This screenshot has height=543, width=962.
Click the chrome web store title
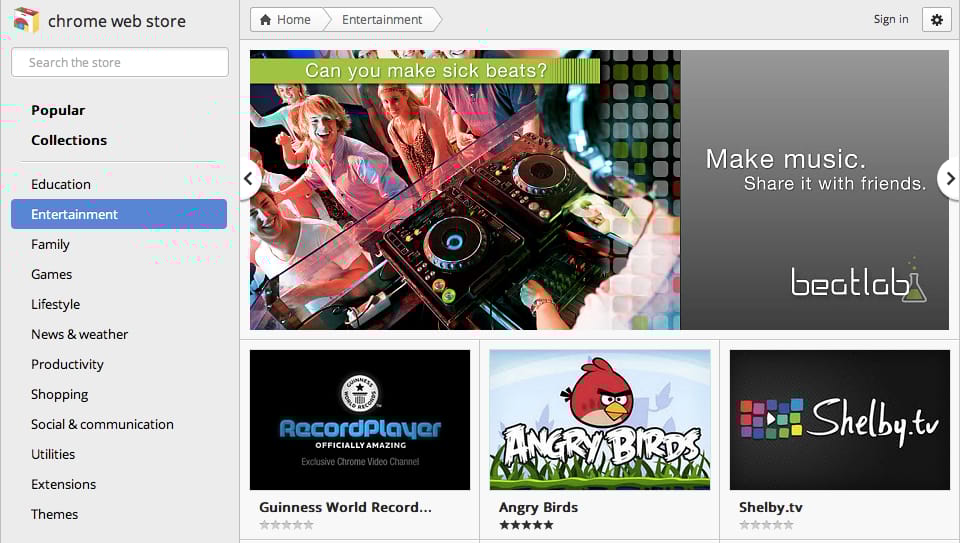pyautogui.click(x=117, y=21)
